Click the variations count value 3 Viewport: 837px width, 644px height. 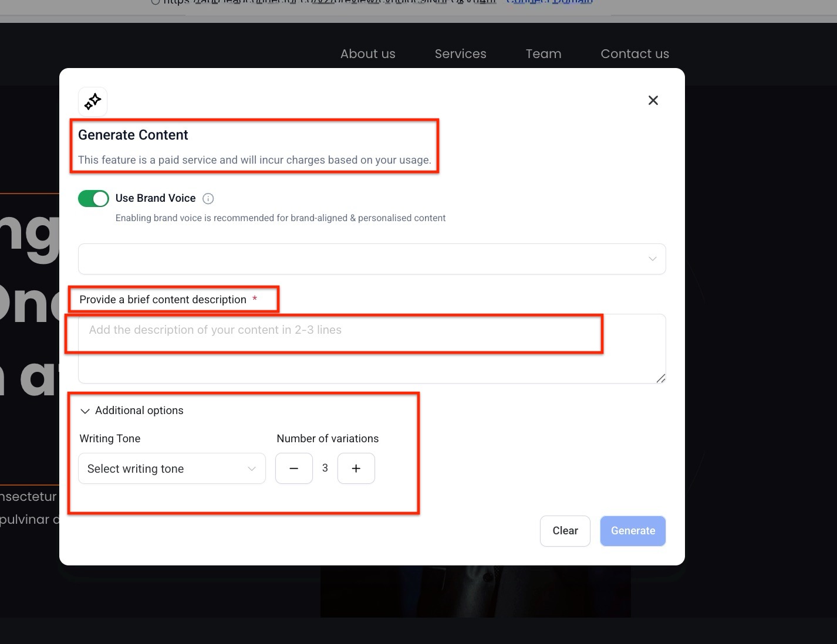(x=325, y=468)
